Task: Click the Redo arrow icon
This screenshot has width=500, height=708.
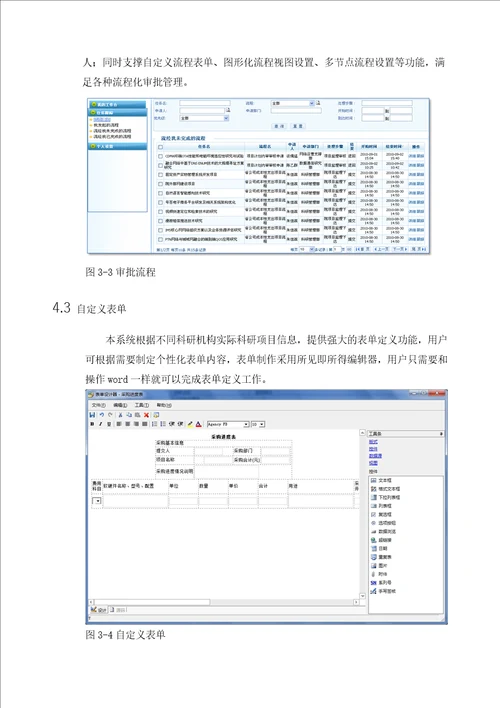Action: click(110, 415)
